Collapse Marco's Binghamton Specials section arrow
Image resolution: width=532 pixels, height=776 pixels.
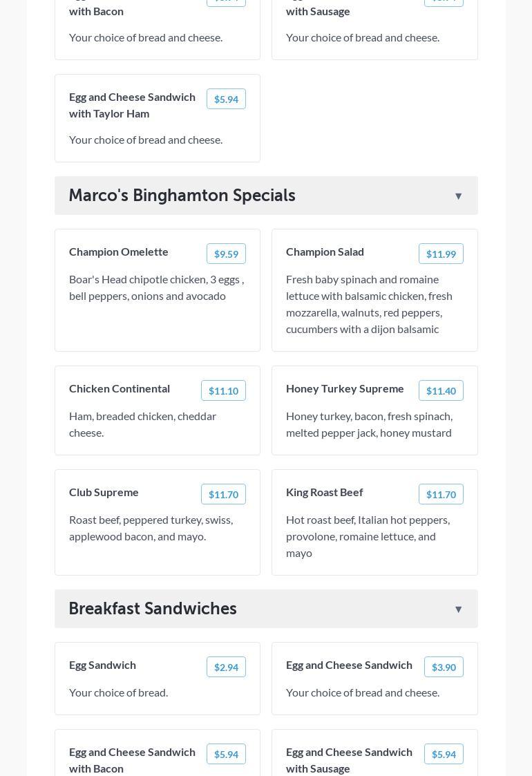[458, 196]
